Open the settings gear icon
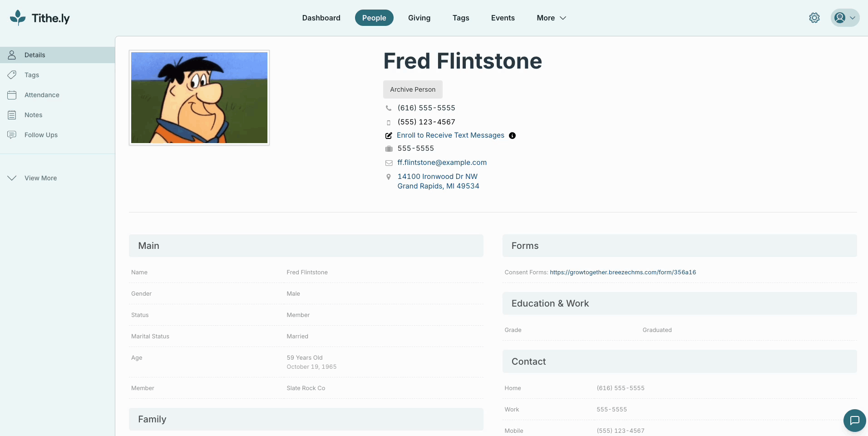868x436 pixels. 814,18
